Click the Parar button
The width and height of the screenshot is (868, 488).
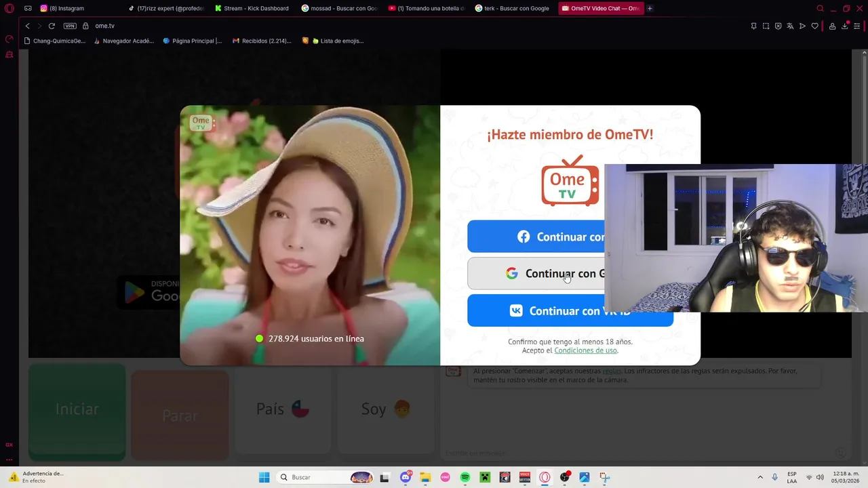pyautogui.click(x=180, y=415)
